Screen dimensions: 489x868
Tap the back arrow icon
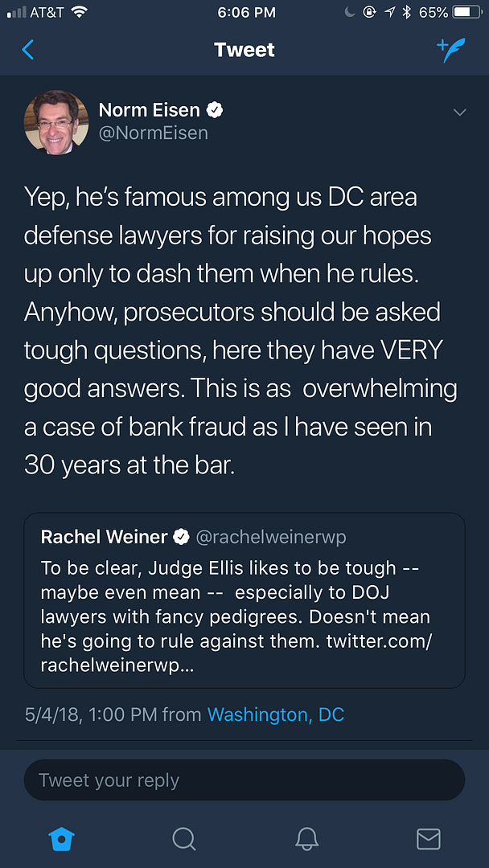pos(28,50)
